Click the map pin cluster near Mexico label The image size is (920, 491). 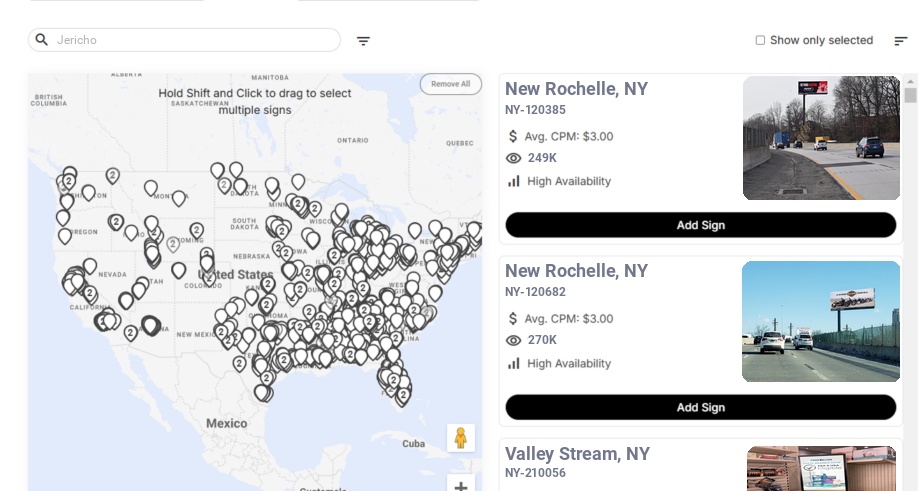click(x=263, y=392)
